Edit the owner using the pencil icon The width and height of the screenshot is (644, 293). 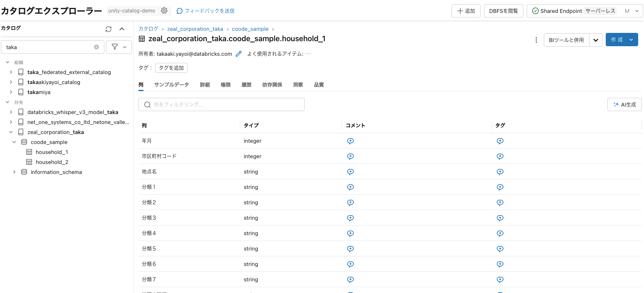(x=238, y=54)
